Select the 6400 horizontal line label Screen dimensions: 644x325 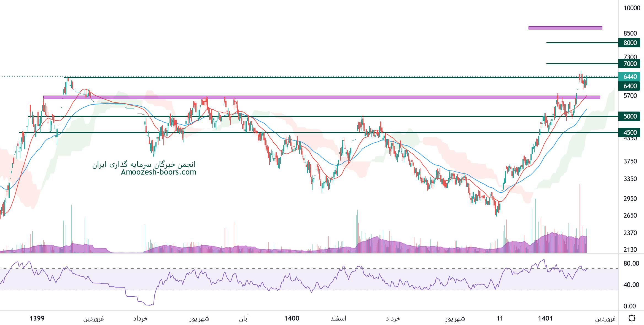tap(630, 86)
